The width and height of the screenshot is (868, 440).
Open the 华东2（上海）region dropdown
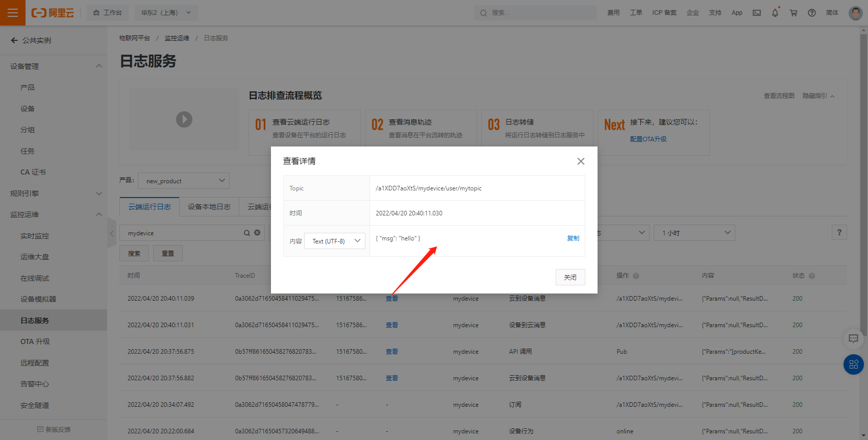tap(166, 13)
